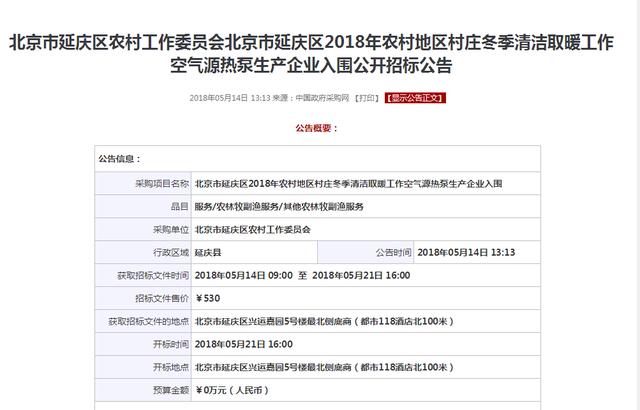
Task: Click the 行政区域 label cell
Action: pyautogui.click(x=143, y=252)
